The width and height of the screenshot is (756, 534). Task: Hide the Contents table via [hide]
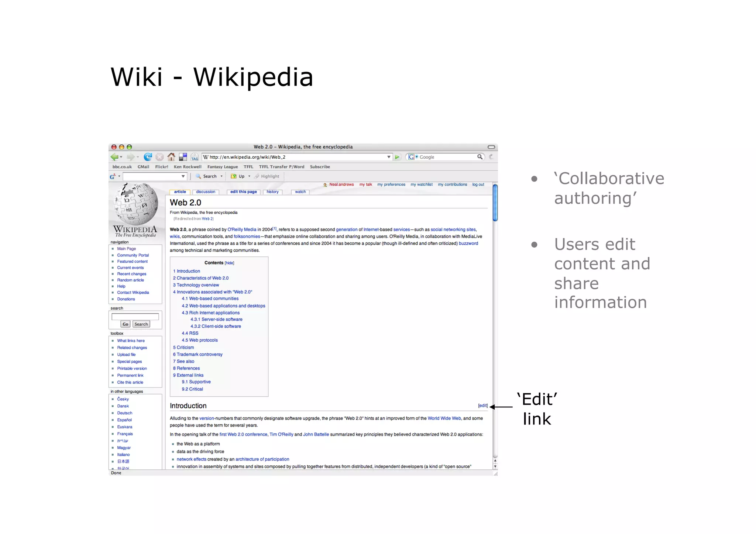click(229, 263)
